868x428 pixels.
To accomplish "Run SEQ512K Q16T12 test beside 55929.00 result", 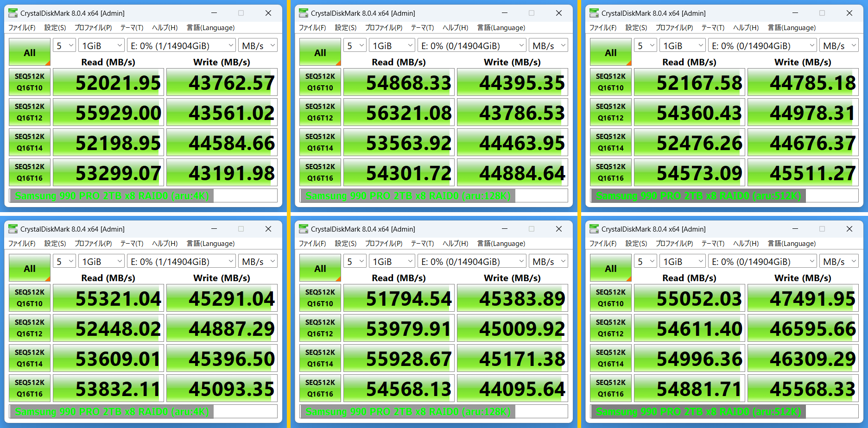I will [x=30, y=112].
